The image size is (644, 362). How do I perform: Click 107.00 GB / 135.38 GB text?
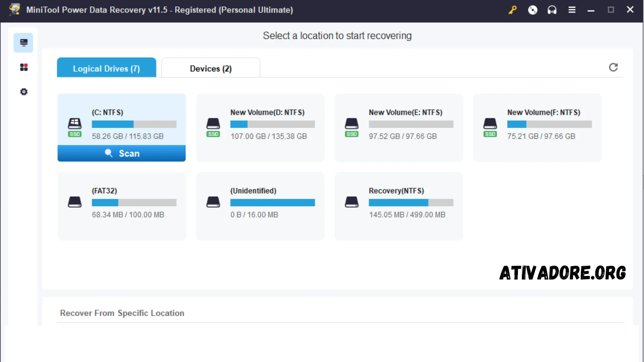tap(269, 136)
